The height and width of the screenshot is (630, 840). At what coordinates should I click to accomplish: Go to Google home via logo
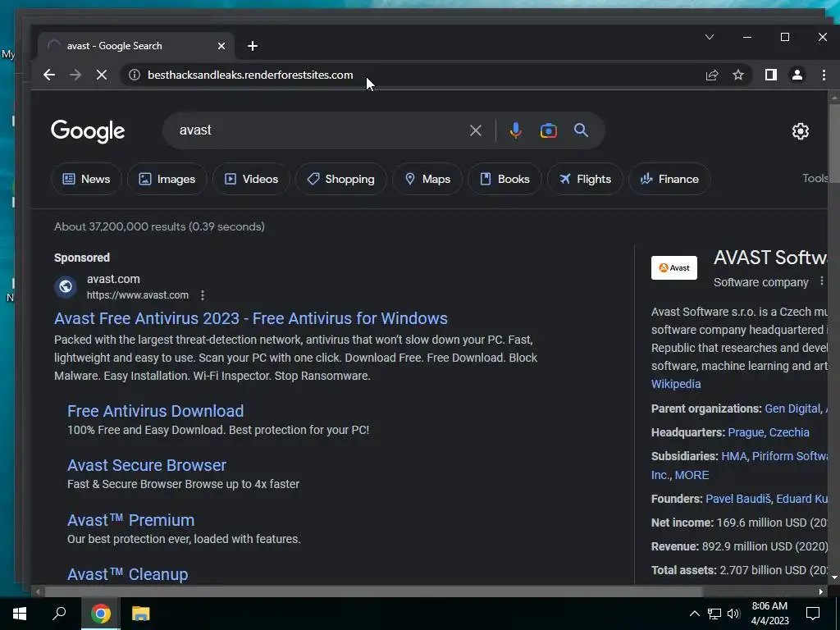pyautogui.click(x=88, y=131)
